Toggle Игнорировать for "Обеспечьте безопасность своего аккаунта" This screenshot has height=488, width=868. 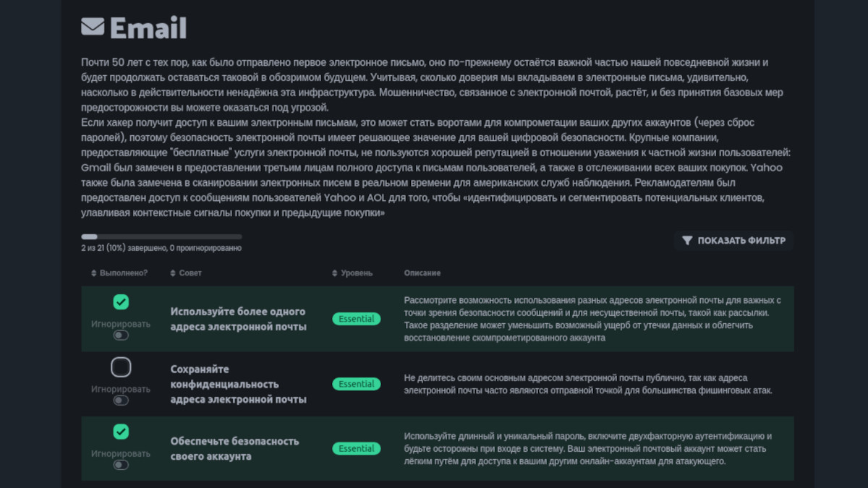[121, 465]
